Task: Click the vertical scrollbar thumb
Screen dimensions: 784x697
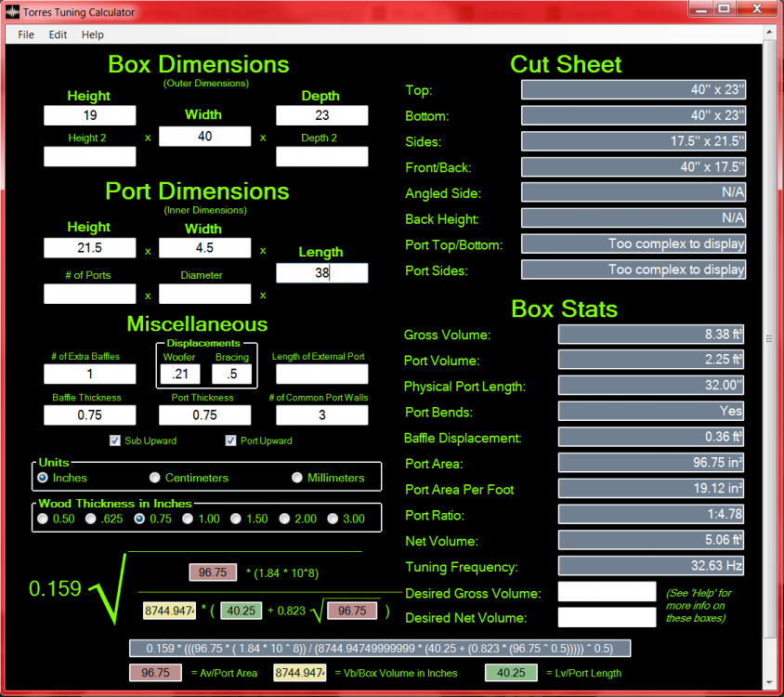Action: coord(769,339)
